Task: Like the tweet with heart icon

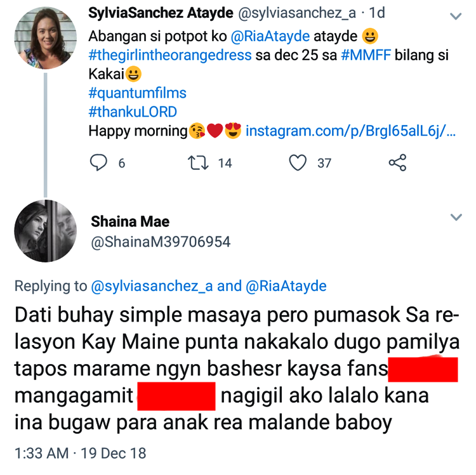Action: click(x=298, y=163)
